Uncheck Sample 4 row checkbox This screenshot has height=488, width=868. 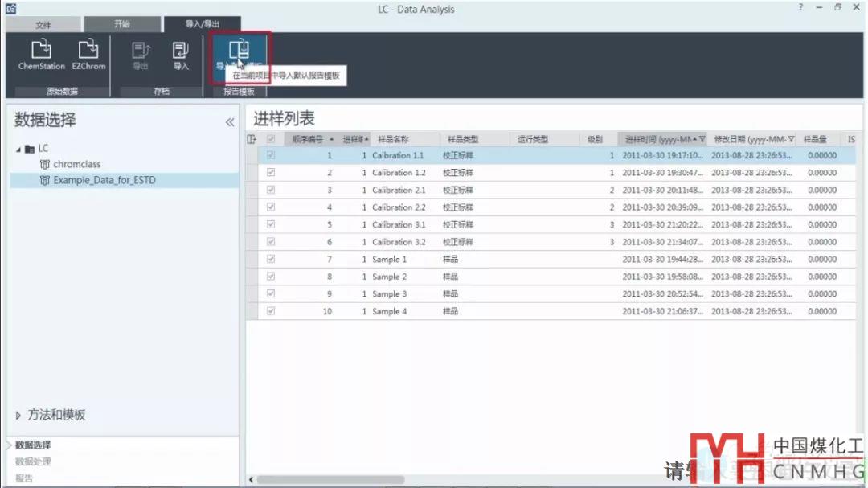tap(271, 311)
